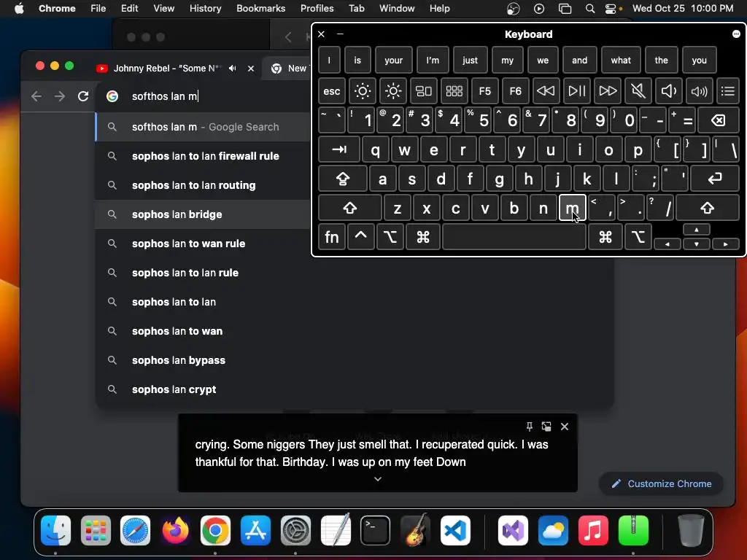Click Customize Chrome button
This screenshot has width=747, height=560.
661,484
